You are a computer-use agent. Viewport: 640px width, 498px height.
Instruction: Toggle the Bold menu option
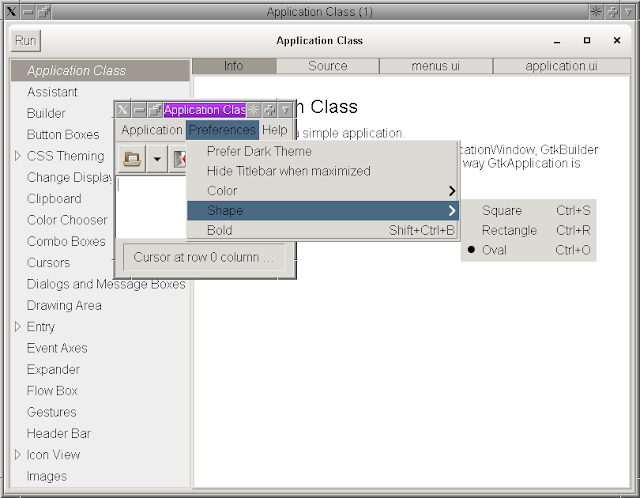click(323, 230)
